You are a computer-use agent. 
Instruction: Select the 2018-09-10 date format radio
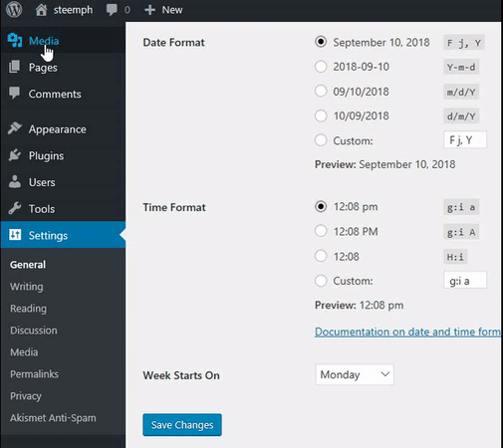(x=321, y=67)
